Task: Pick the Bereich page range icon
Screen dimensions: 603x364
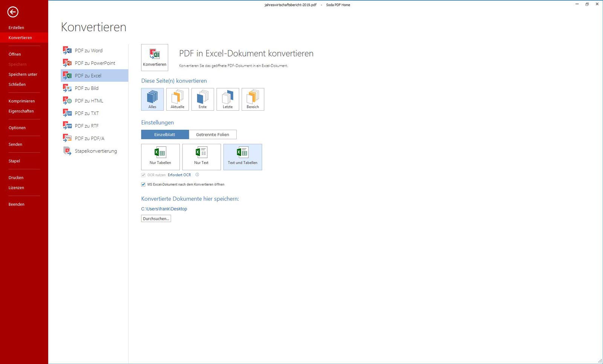Action: [x=253, y=99]
